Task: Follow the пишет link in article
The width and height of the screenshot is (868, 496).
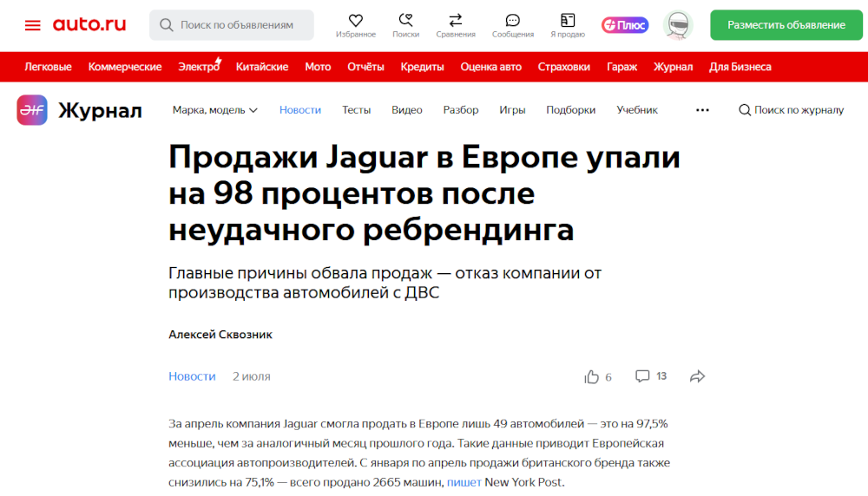Action: pyautogui.click(x=464, y=482)
